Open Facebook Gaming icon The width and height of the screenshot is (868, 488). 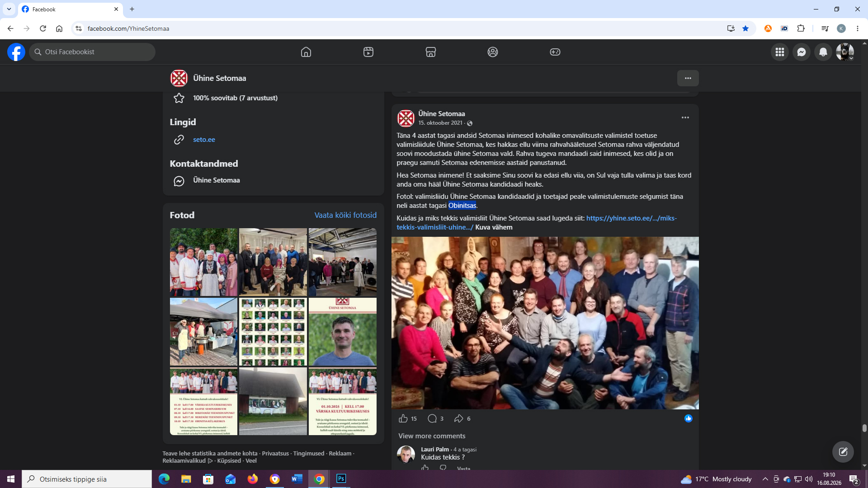[555, 52]
